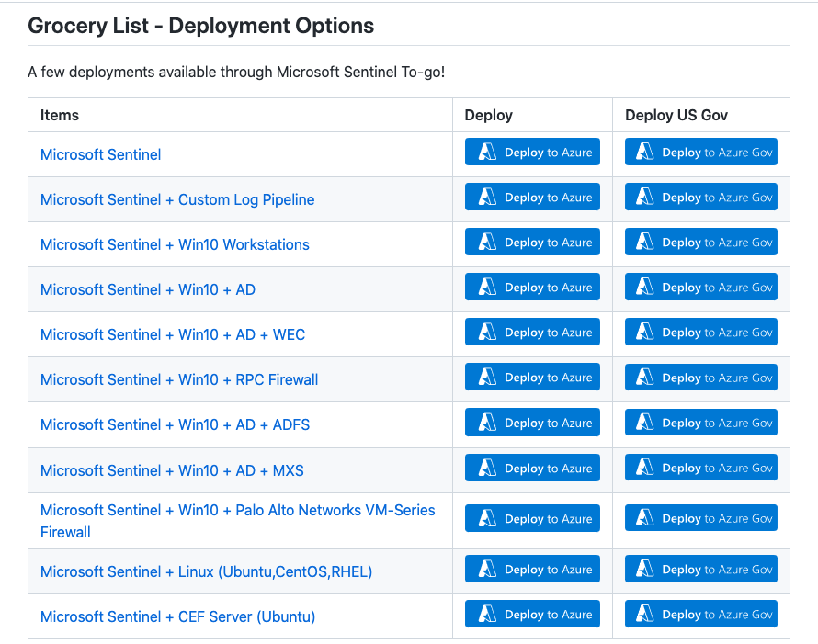The image size is (818, 644).
Task: Click Azure icon on Linux Deploy to Azure Gov button
Action: point(645,570)
